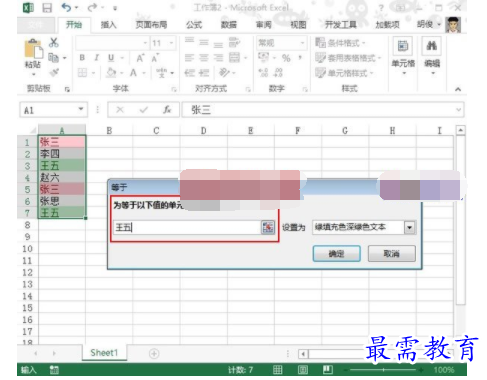This screenshot has width=487, height=380.
Task: Open the Format as Table menu
Action: pyautogui.click(x=348, y=58)
